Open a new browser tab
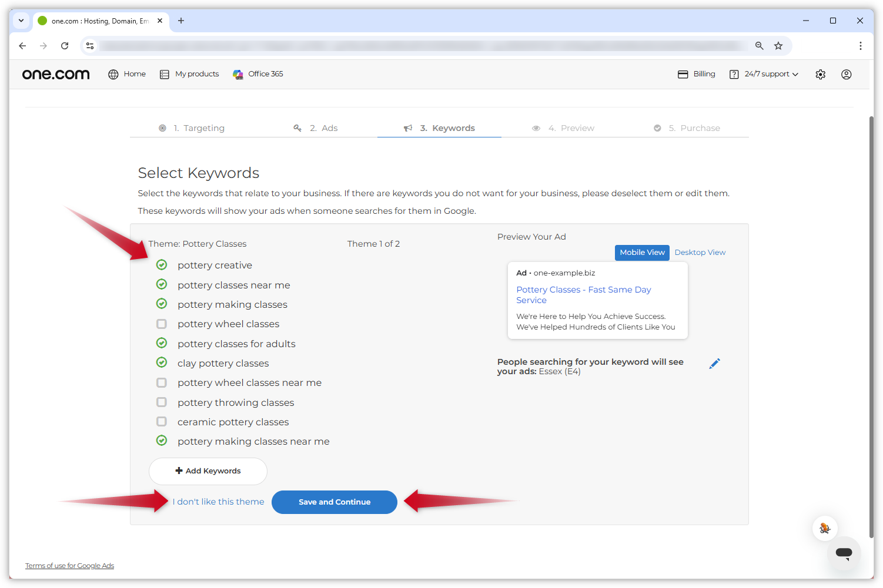 (181, 21)
